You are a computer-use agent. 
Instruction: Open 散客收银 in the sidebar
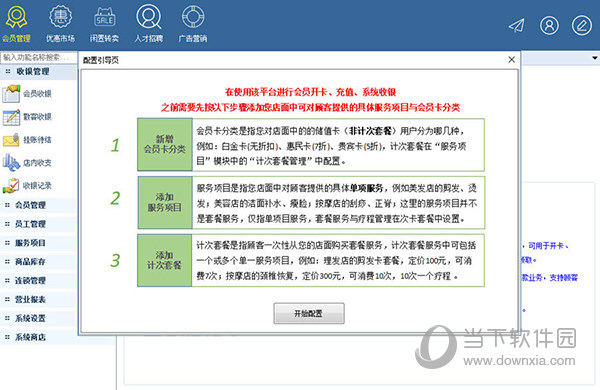(x=28, y=117)
